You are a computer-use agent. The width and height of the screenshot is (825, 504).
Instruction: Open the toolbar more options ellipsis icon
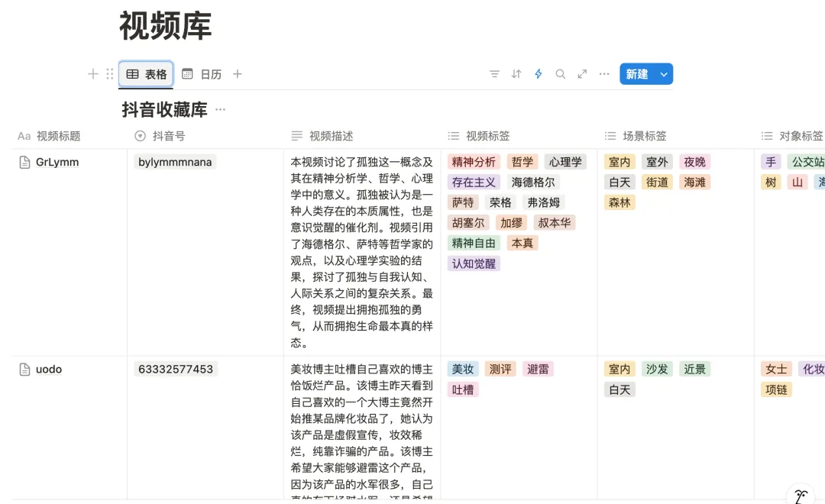603,74
